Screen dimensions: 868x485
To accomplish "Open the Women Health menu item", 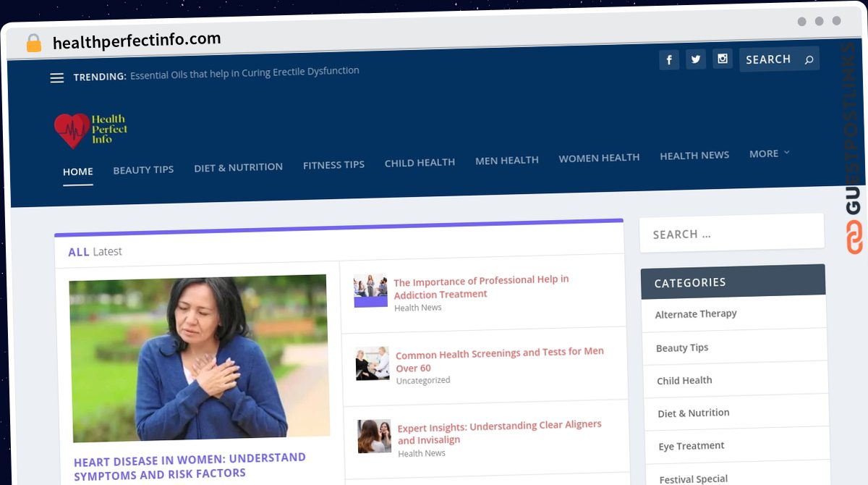I will pos(599,157).
